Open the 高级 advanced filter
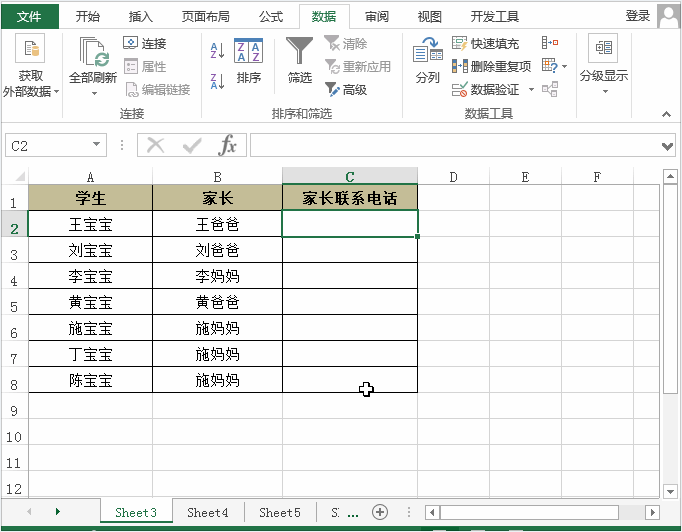The width and height of the screenshot is (682, 532). [x=346, y=90]
